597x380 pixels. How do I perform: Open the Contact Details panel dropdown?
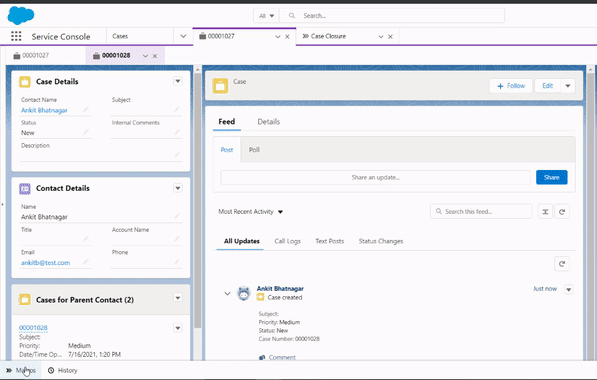point(178,188)
